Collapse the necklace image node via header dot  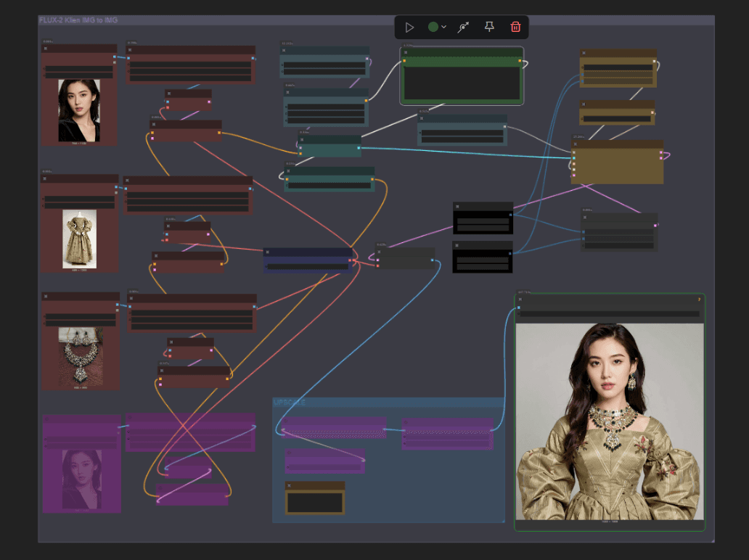(46, 296)
